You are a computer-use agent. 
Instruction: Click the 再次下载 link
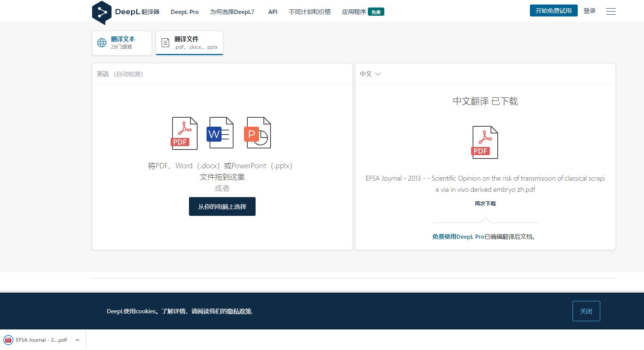485,203
